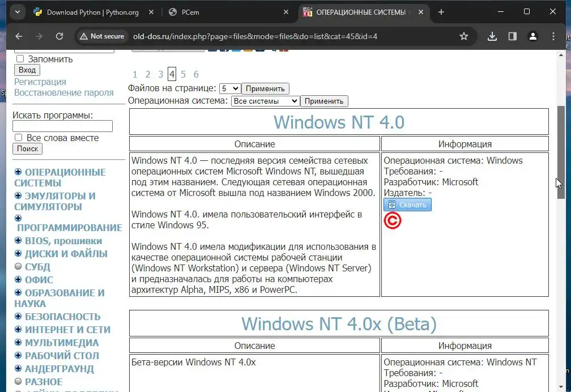This screenshot has width=571, height=392.
Task: Click the page vertical scrollbar thumb
Action: [561, 152]
